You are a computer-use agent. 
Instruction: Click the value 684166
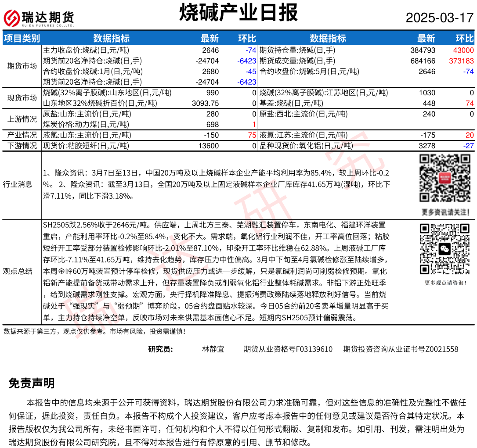tap(423, 61)
